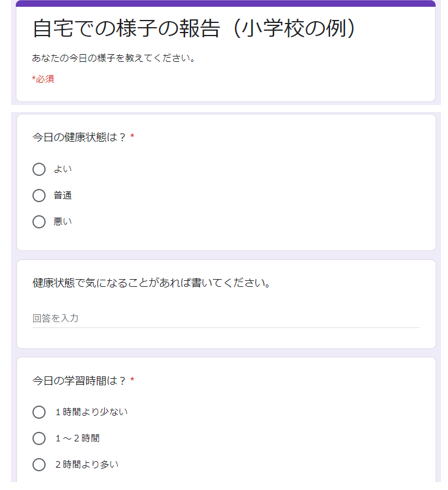Click the よい option label text
The width and height of the screenshot is (448, 490).
pos(63,169)
